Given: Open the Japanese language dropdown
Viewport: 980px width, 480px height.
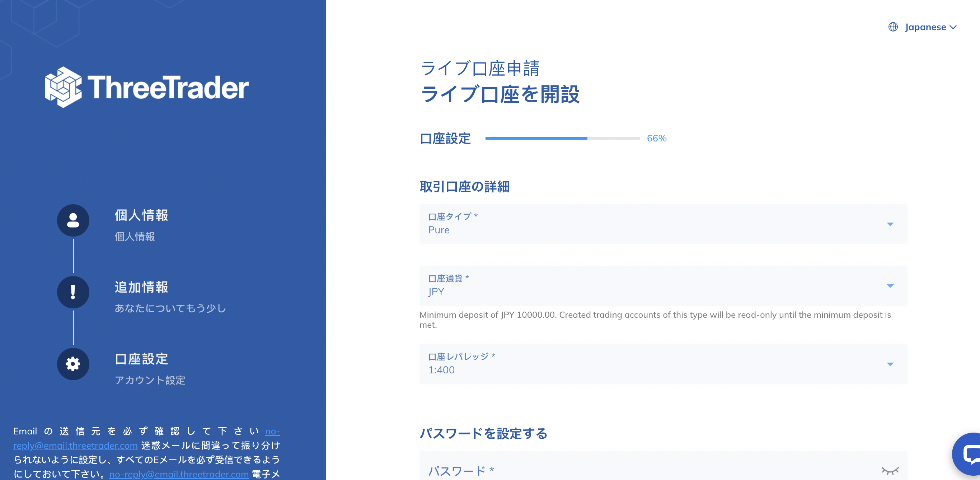Looking at the screenshot, I should pyautogui.click(x=930, y=27).
